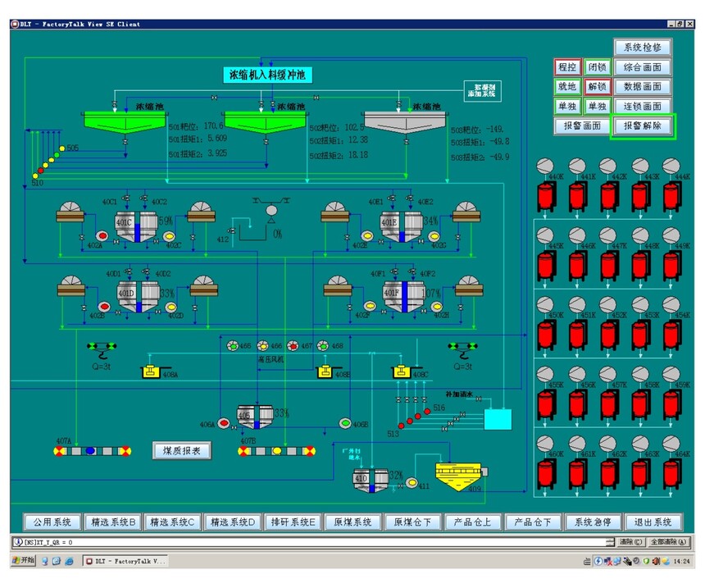Select the 464K red tank
Viewport: 705px width, 588px height.
[672, 474]
